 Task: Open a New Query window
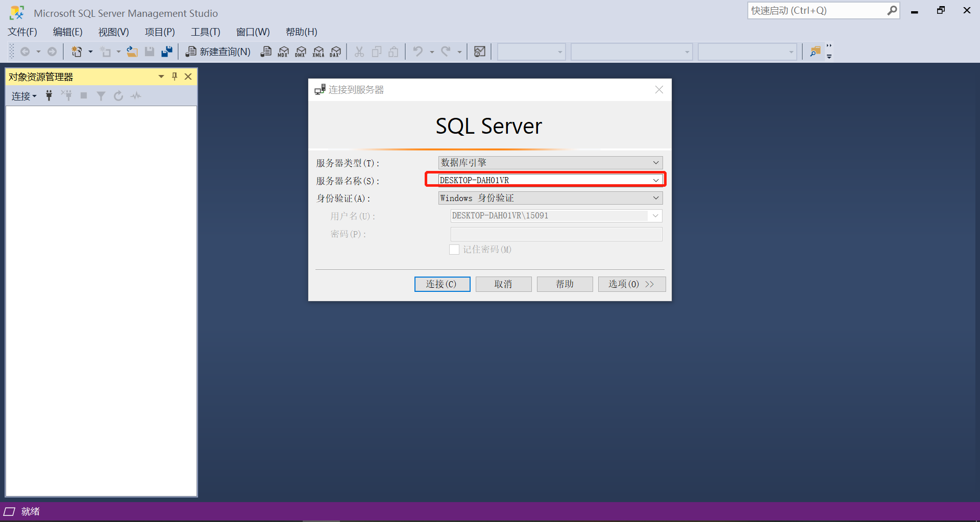(x=217, y=52)
